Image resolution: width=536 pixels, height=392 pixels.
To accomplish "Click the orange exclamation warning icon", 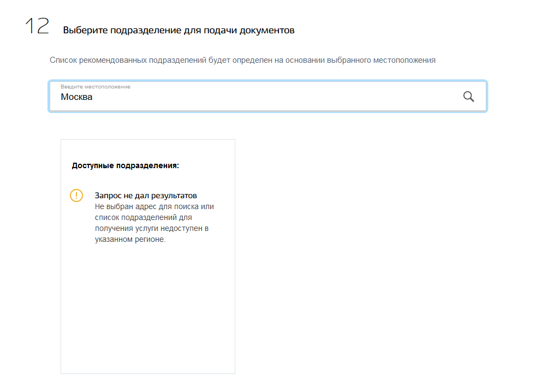I will point(76,195).
